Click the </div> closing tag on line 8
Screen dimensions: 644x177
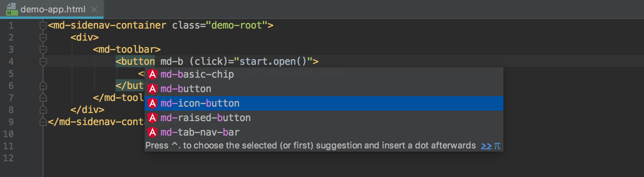click(87, 110)
